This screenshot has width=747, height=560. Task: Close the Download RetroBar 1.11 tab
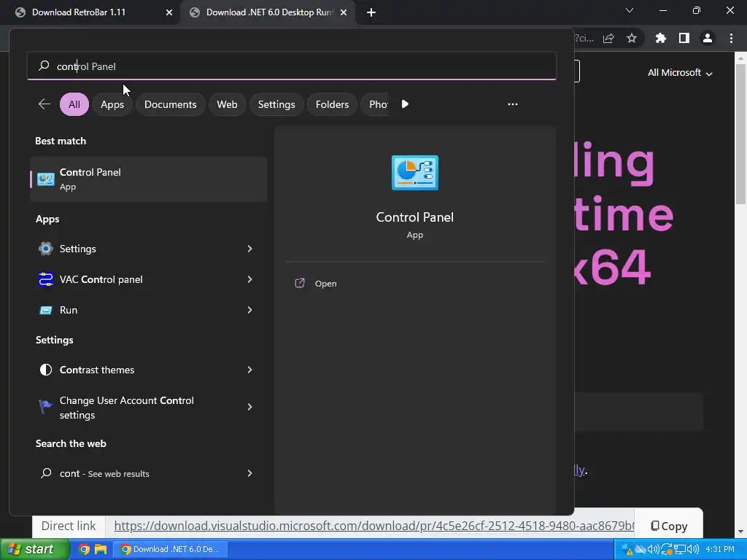click(169, 12)
